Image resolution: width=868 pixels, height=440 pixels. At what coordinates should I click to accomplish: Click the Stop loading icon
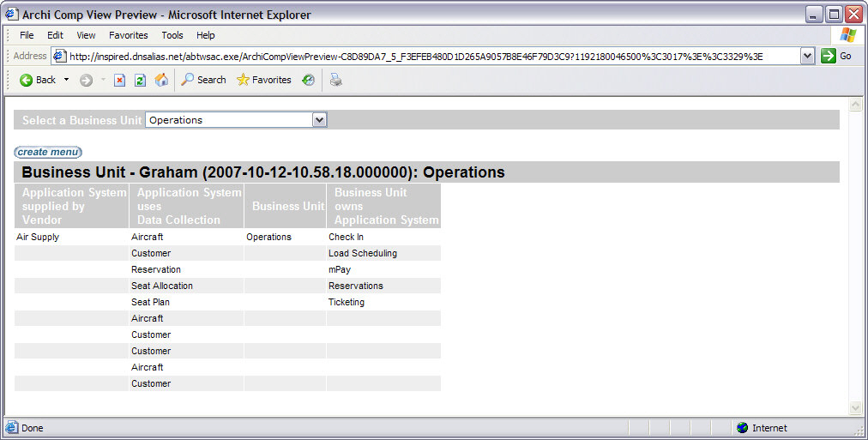pos(119,81)
